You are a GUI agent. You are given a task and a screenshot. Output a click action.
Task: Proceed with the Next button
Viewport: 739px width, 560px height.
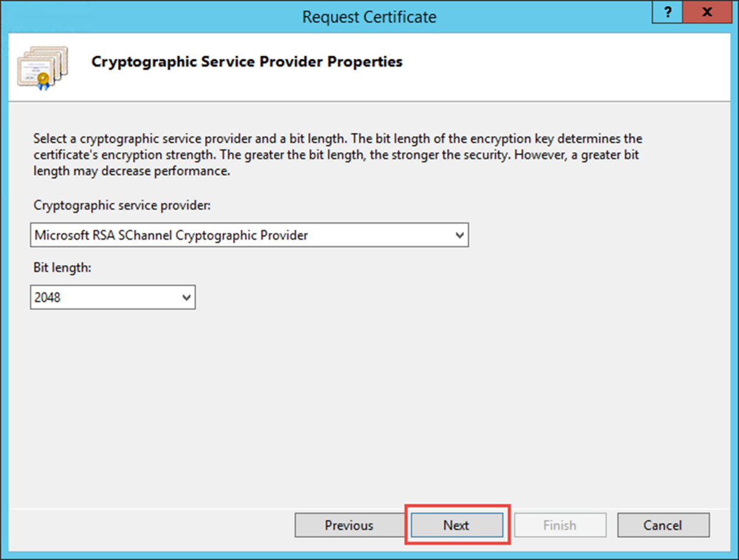(457, 525)
